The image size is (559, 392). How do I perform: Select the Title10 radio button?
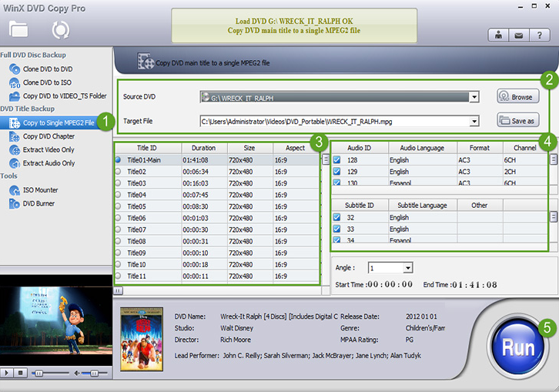pyautogui.click(x=118, y=264)
